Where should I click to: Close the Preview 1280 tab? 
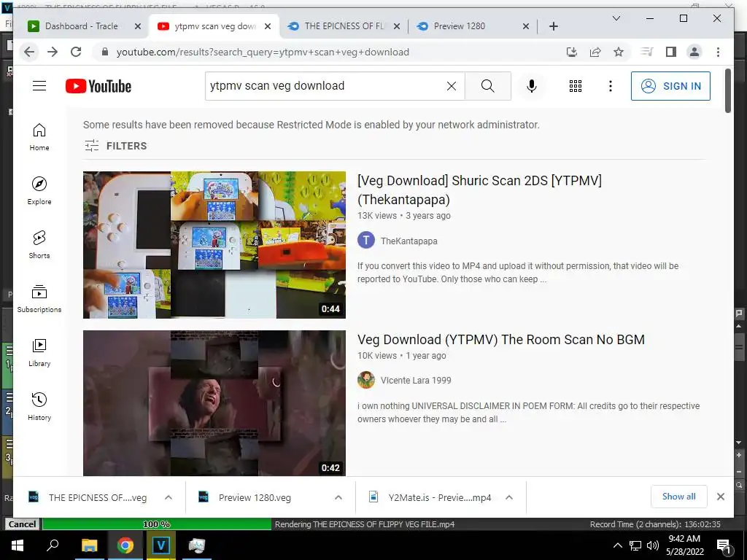[x=525, y=26]
